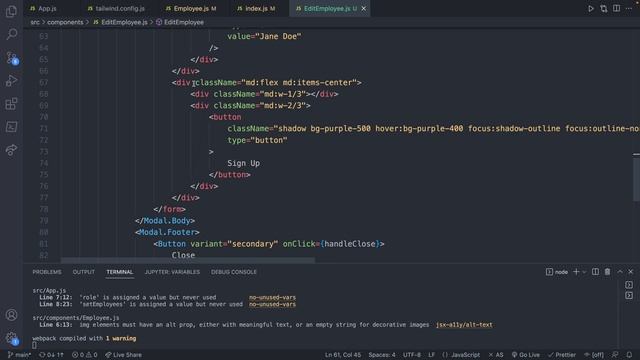Open no-unused-vars link on the 'setEmployees' line
Screen dimensions: 640x360
coord(272,304)
